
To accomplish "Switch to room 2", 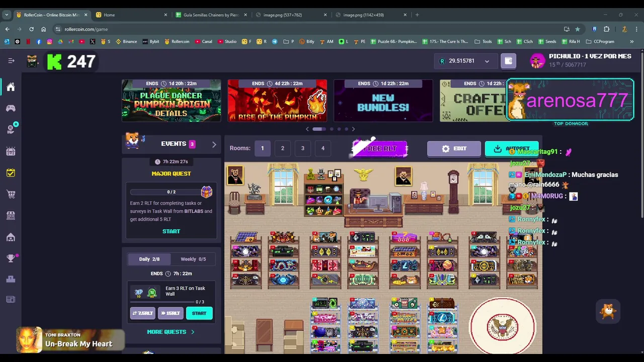I will [x=282, y=148].
